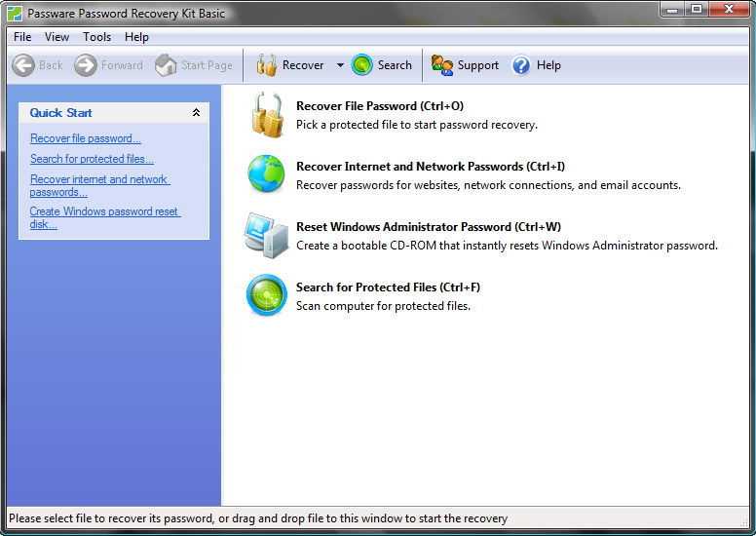Image resolution: width=756 pixels, height=536 pixels.
Task: Click the application icon in the title bar
Action: tap(15, 13)
